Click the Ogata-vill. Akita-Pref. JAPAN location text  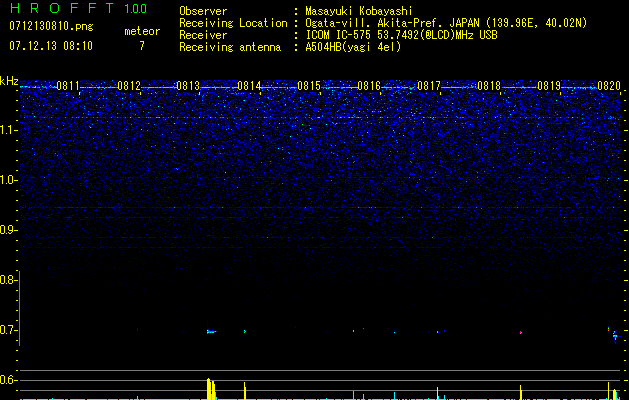(446, 23)
